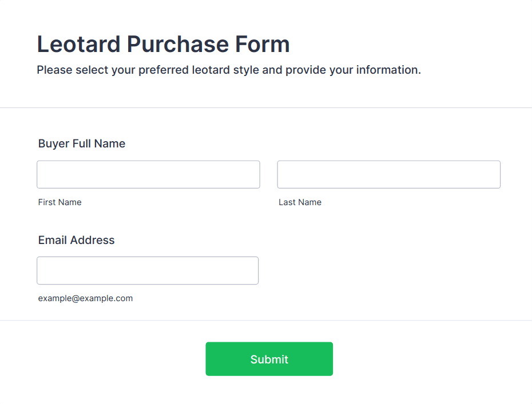
Task: Click the "Last Name" sublabel text
Action: (x=300, y=202)
